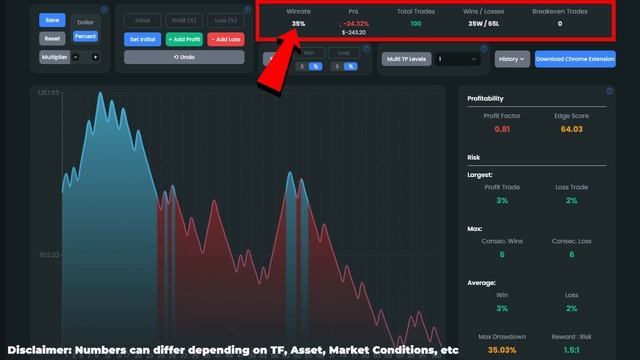Click the Profit (%) input field
This screenshot has width=640, height=360.
click(184, 20)
